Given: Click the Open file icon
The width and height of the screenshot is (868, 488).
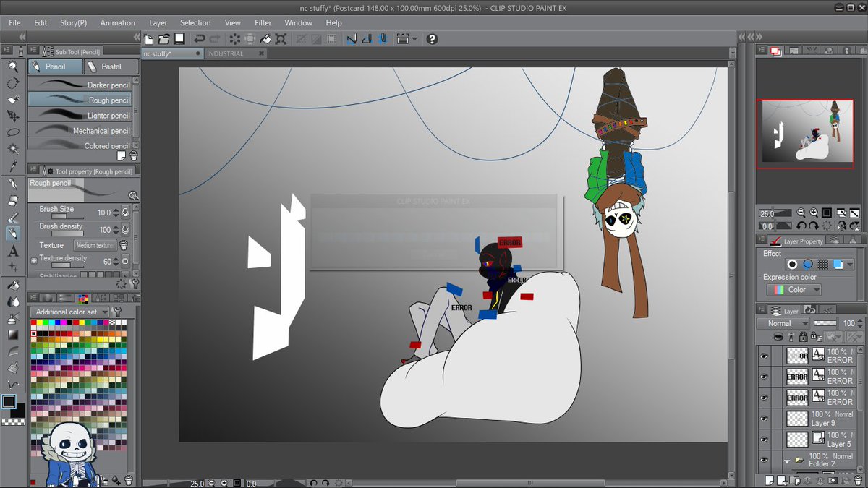Looking at the screenshot, I should [x=164, y=39].
